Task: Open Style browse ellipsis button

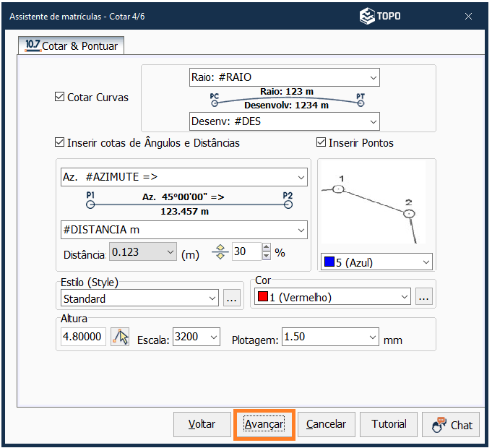Action: pos(231,298)
